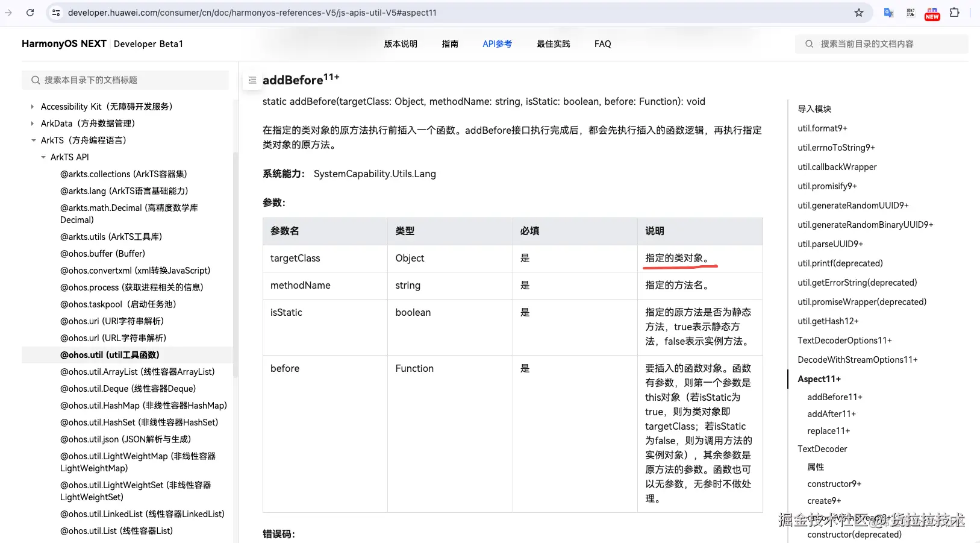Toggle the sidebar collapse icon beside addBefore
Image resolution: width=980 pixels, height=543 pixels.
coord(252,80)
